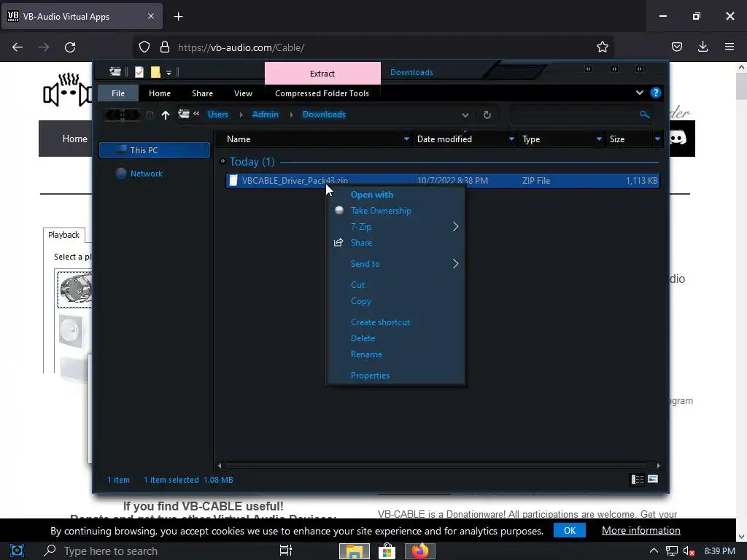
Task: Close the VB-Audio Virtual Apps tab
Action: [x=150, y=16]
